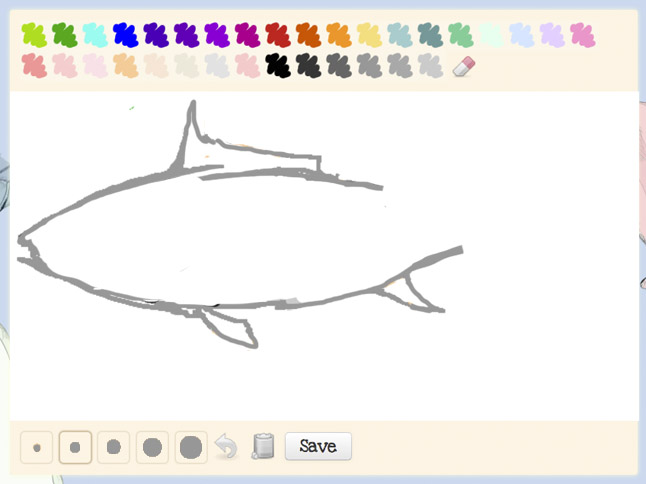Choose the middle brush size dot
The width and height of the screenshot is (646, 484).
114,447
